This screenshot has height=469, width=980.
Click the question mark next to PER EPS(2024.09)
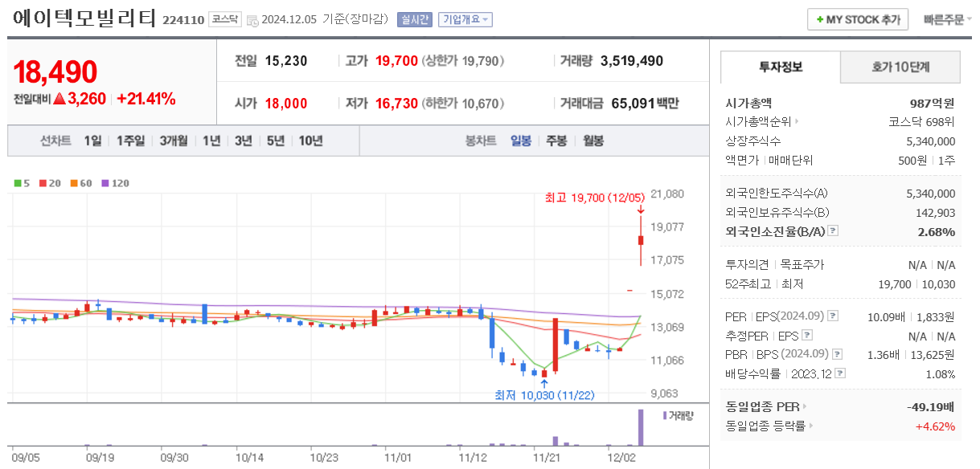832,316
